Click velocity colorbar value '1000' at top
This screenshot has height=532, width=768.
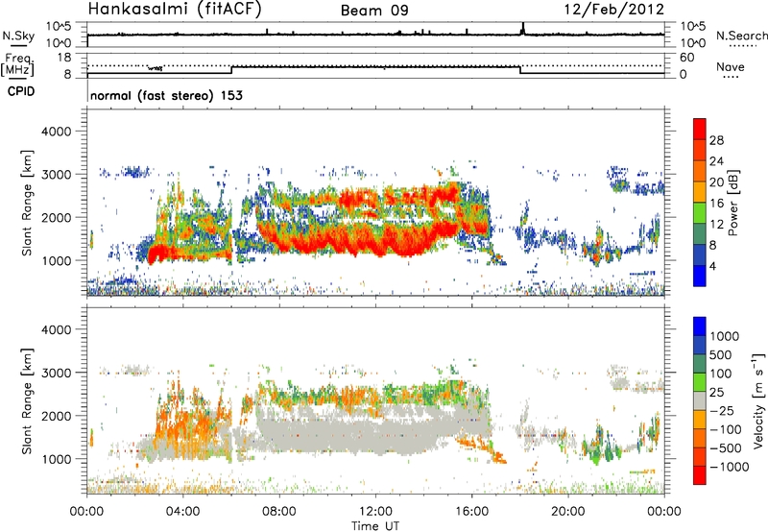[x=725, y=336]
